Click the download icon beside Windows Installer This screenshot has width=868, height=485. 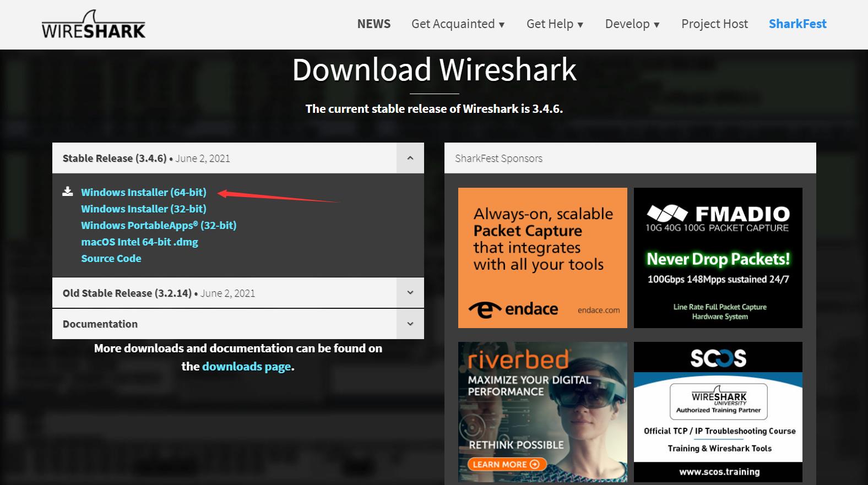[x=68, y=191]
